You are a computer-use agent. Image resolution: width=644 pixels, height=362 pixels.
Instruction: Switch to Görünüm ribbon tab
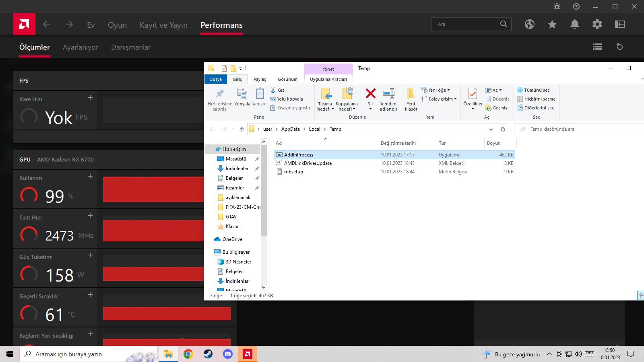coord(287,79)
